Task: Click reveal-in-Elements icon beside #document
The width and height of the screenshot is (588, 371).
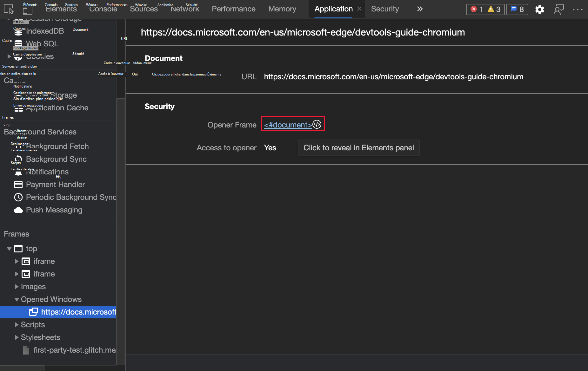Action: pos(317,124)
